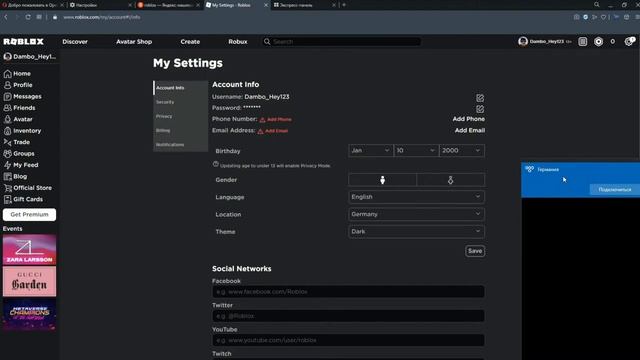Click the edit password icon
Image resolution: width=640 pixels, height=360 pixels.
tap(480, 109)
